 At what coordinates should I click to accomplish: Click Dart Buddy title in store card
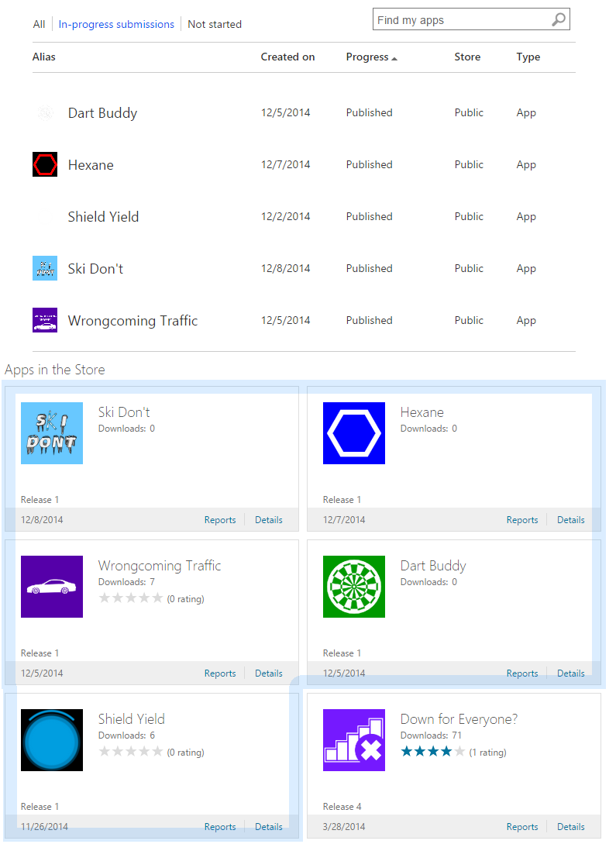click(433, 566)
